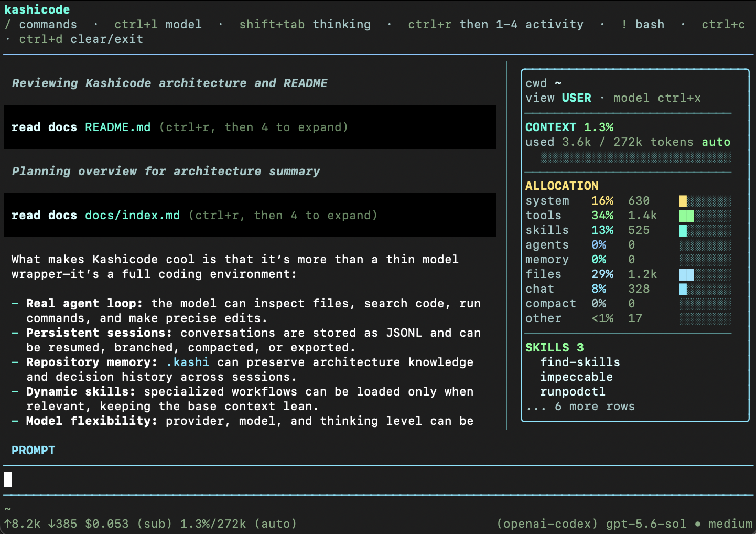Click the 'auto' context mode label
This screenshot has height=534, width=756.
pyautogui.click(x=716, y=142)
